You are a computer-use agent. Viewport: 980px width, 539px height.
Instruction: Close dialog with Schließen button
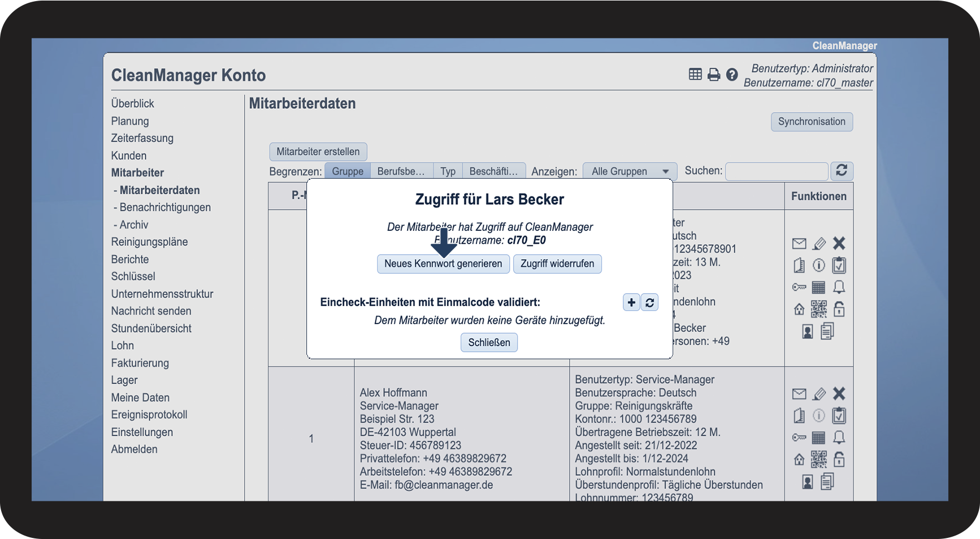pyautogui.click(x=489, y=342)
